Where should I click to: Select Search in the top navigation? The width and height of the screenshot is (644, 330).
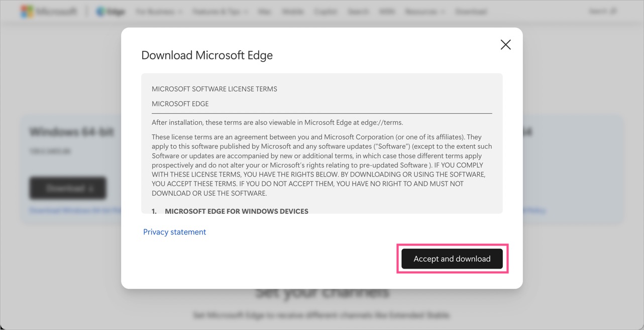tap(358, 11)
